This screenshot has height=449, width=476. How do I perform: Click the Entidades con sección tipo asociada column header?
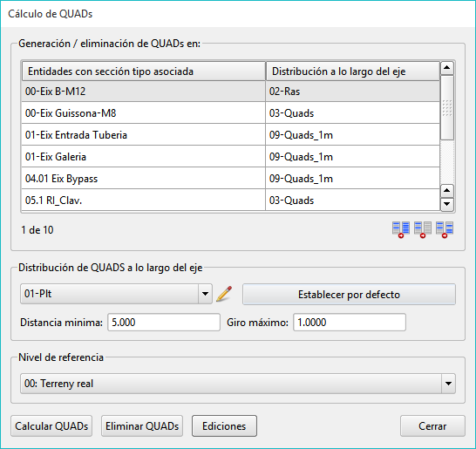[144, 71]
